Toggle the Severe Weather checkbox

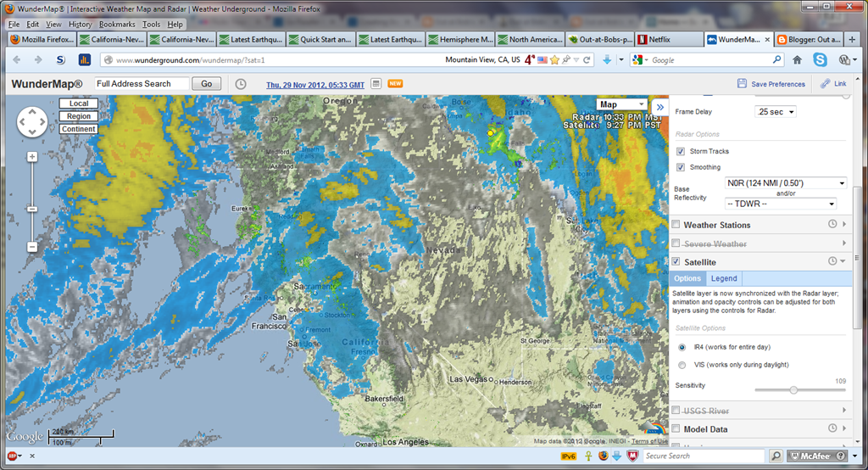tap(676, 243)
